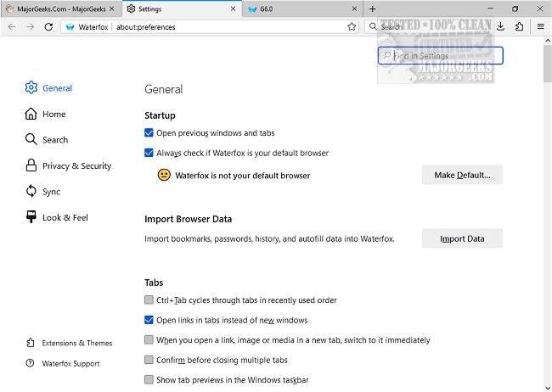
Task: Open the General settings category
Action: click(48, 88)
